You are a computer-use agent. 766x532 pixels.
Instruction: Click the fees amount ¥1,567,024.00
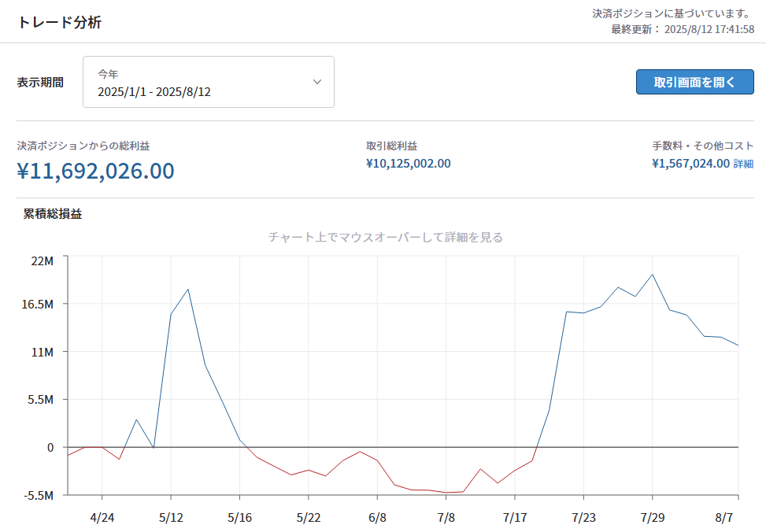[690, 164]
